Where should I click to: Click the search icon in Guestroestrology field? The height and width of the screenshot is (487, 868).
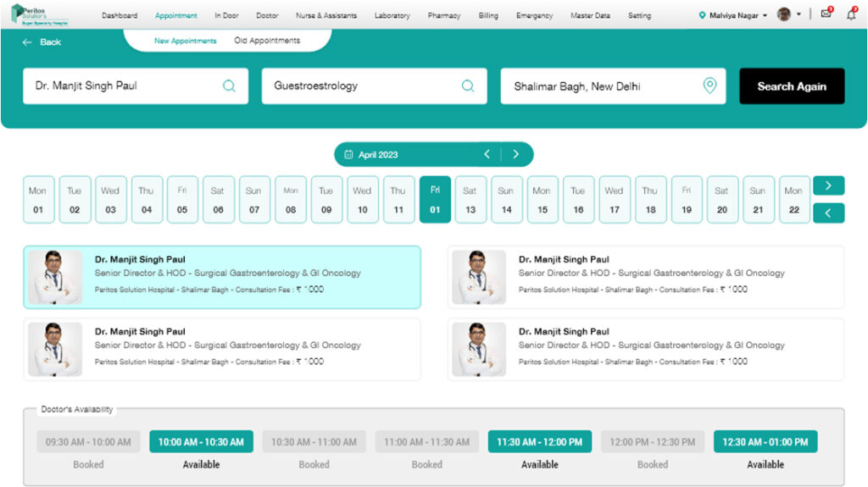pos(467,86)
